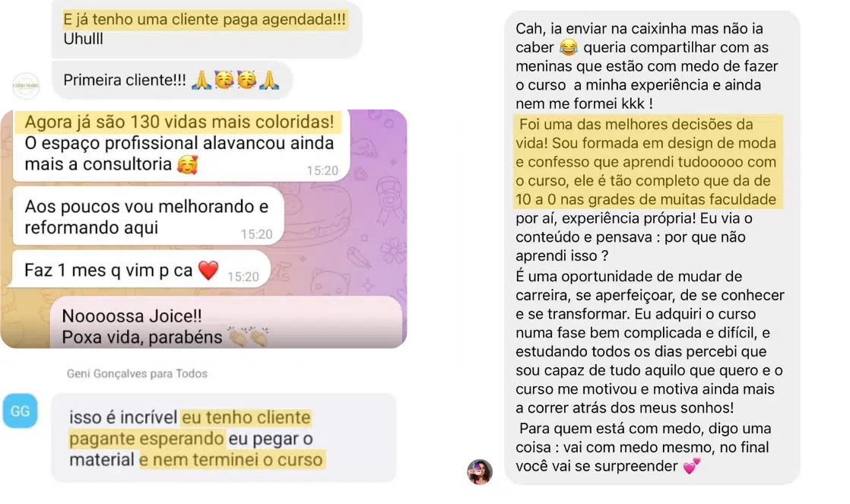This screenshot has width=850, height=504.
Task: Click the highlighted 'eu tenho cliente pagante esperando' text
Action: click(190, 427)
